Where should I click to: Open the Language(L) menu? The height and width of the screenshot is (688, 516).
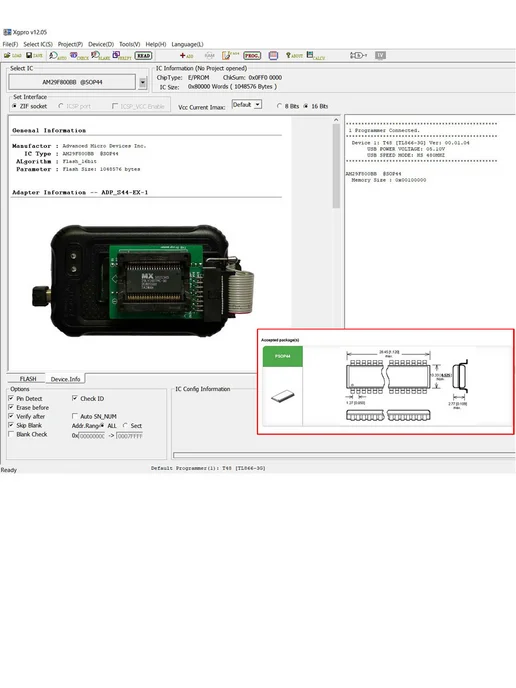pyautogui.click(x=187, y=44)
